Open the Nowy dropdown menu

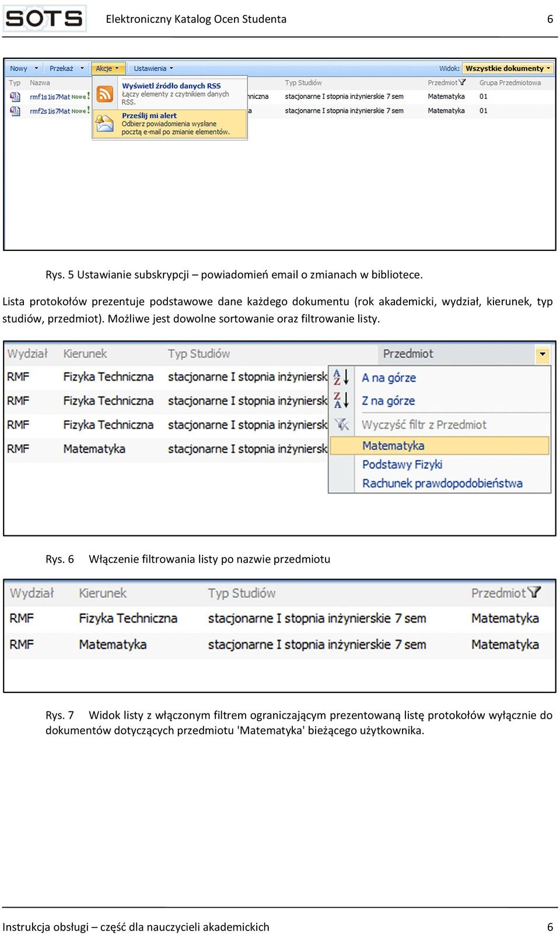click(24, 68)
